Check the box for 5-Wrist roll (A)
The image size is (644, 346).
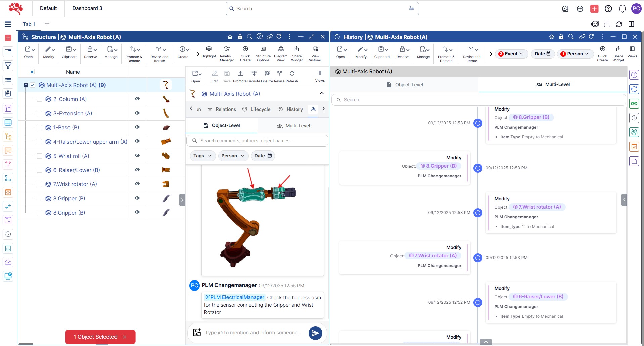tap(39, 156)
